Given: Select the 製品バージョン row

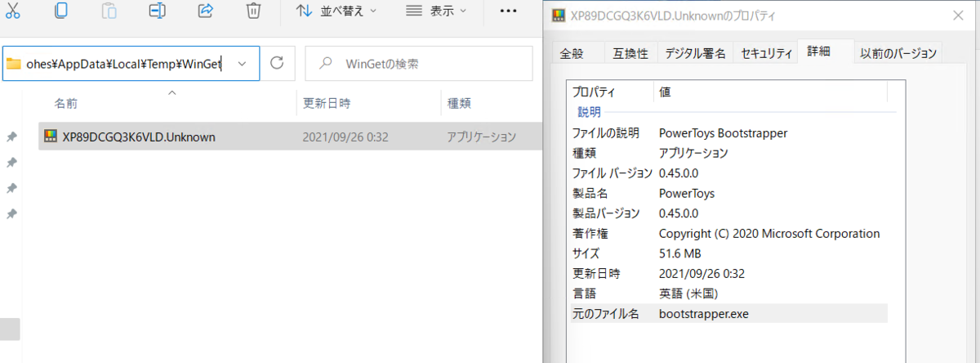Looking at the screenshot, I should 728,213.
